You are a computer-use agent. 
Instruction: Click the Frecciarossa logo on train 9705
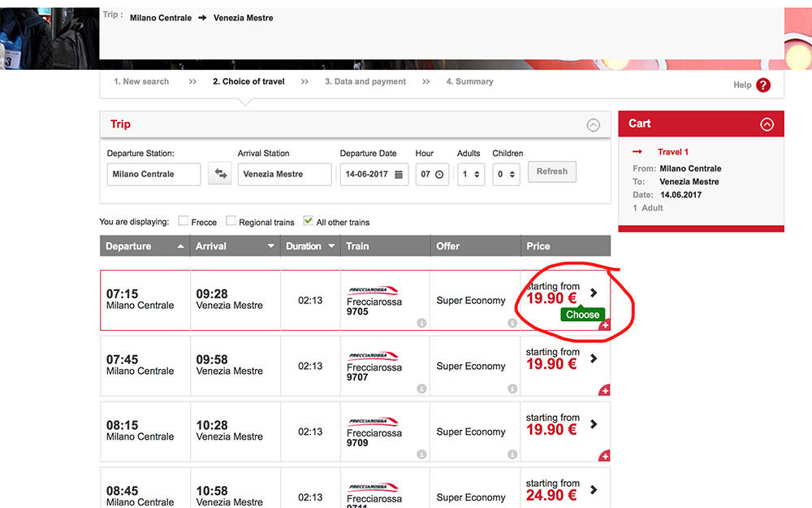[374, 290]
